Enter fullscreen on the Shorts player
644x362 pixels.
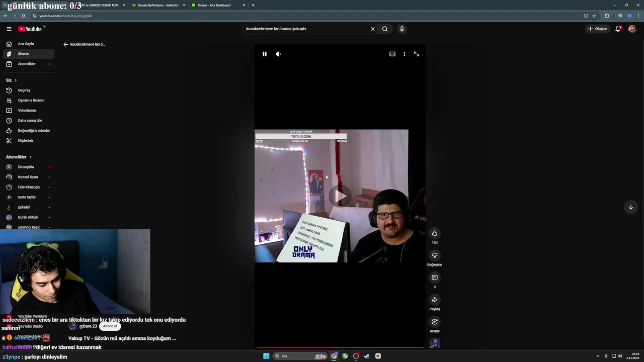click(417, 54)
